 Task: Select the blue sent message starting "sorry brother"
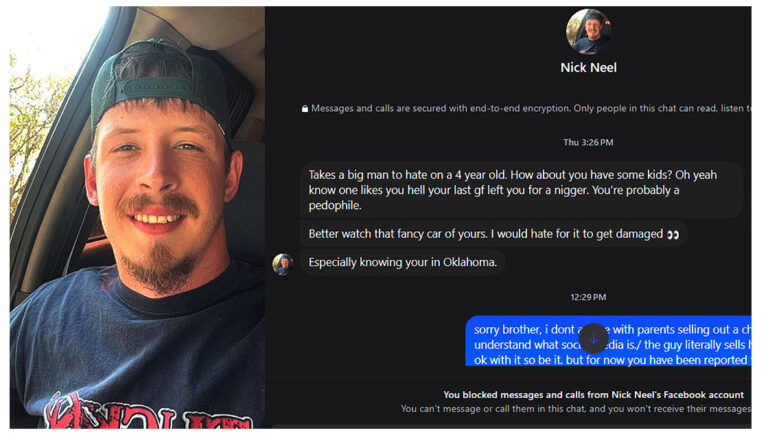click(608, 341)
